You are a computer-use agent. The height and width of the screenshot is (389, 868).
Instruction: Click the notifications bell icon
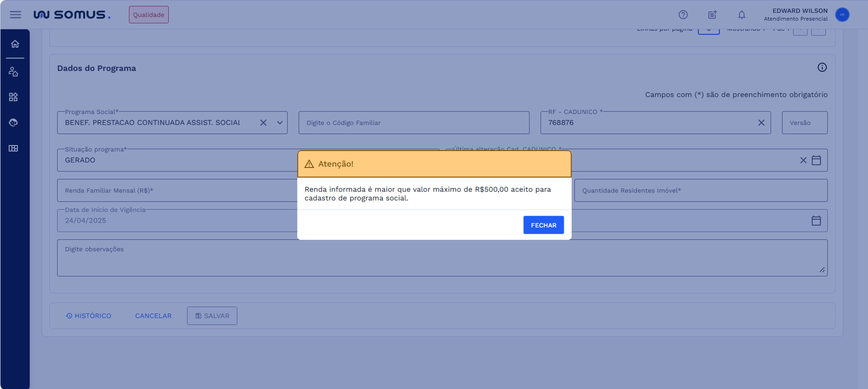(x=741, y=14)
